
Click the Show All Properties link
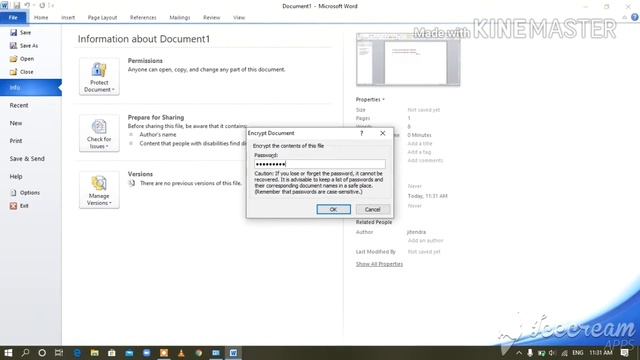379,264
